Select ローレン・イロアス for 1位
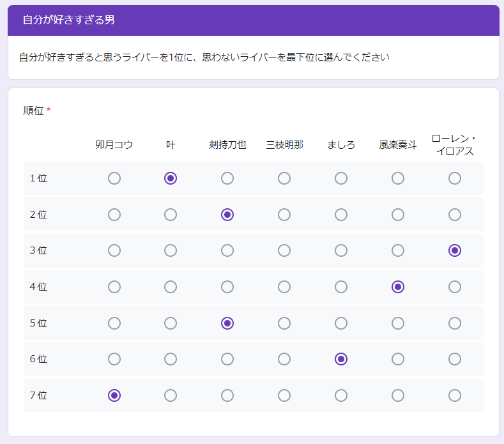The image size is (504, 444). 455,178
